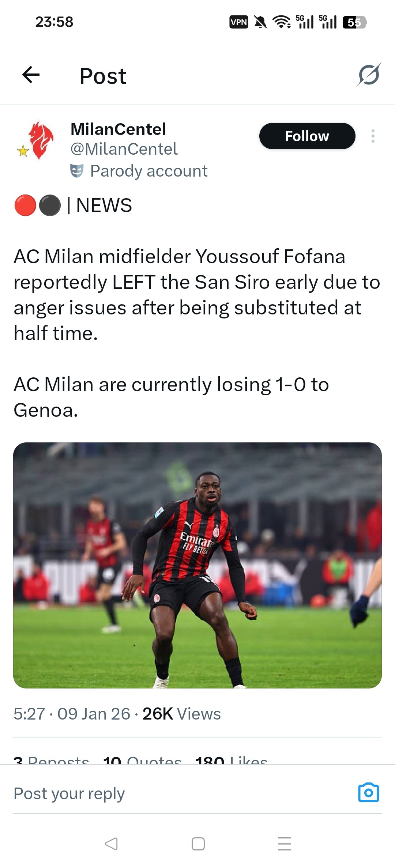Tap the post timestamp 5:27 · 09 Jan 26

72,714
